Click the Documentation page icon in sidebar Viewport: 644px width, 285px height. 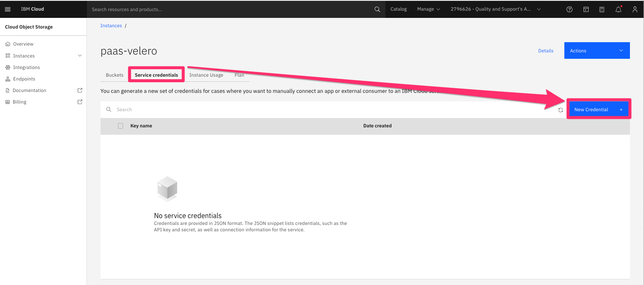click(x=8, y=90)
